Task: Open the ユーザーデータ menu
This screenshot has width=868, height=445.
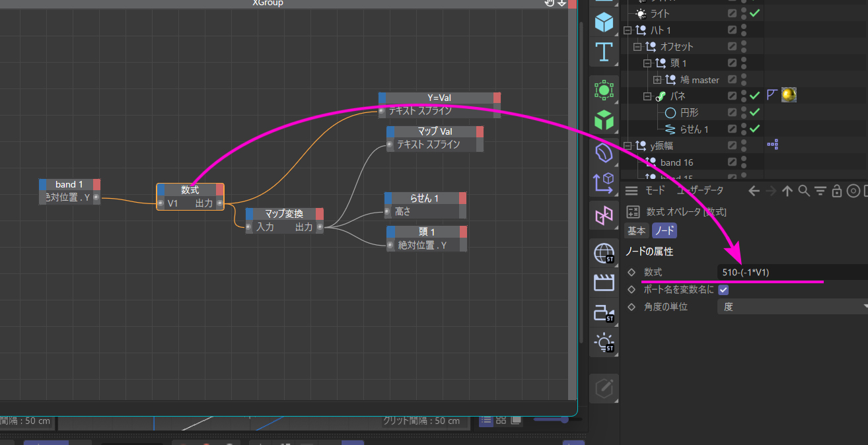Action: click(700, 191)
